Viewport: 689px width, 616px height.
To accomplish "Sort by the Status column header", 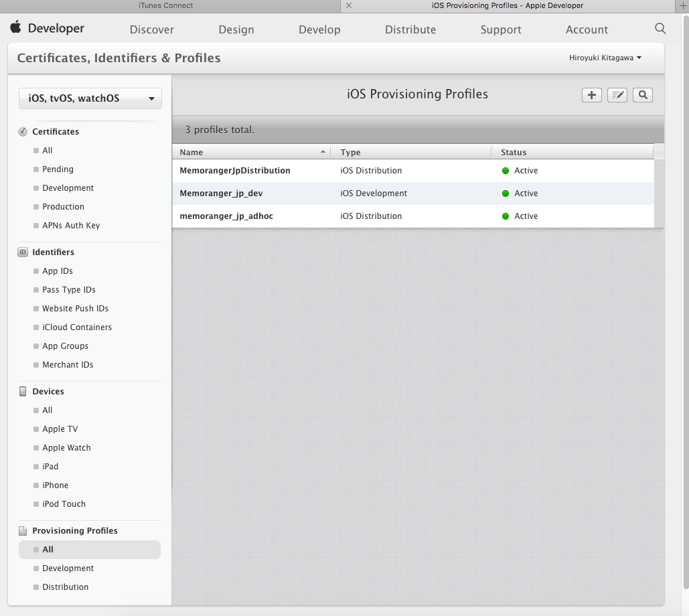I will (x=572, y=152).
